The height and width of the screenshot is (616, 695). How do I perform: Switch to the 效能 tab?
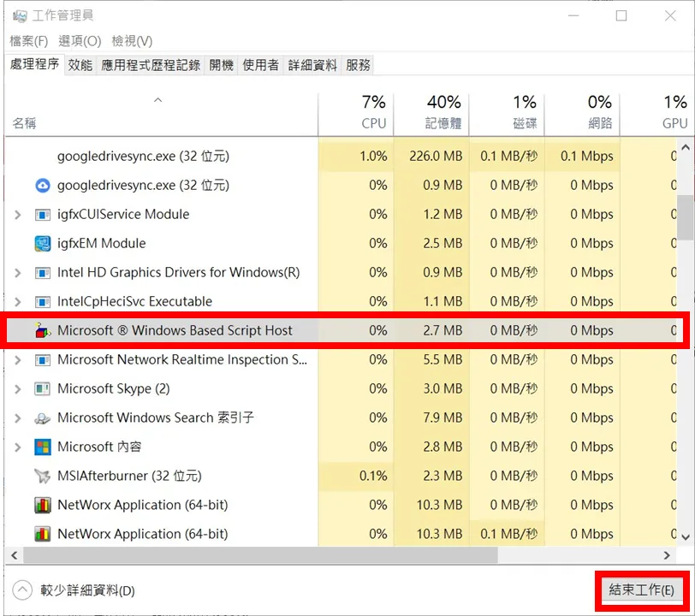[80, 65]
